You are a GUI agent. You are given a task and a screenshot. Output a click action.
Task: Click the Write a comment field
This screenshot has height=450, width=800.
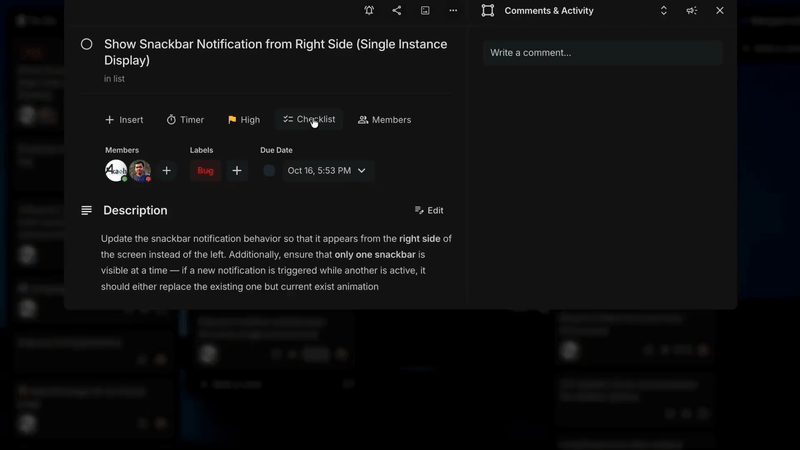(x=602, y=53)
